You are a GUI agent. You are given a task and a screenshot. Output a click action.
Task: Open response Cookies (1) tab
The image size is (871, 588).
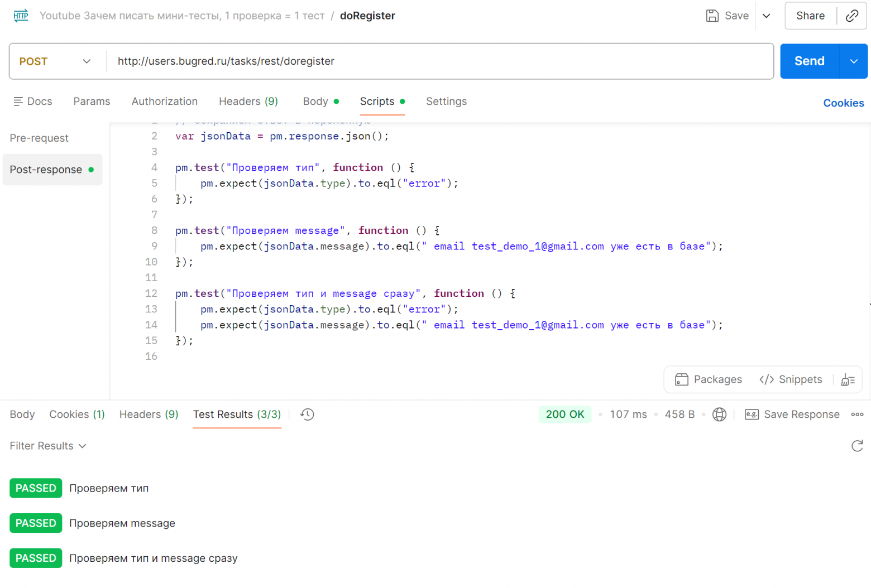76,415
